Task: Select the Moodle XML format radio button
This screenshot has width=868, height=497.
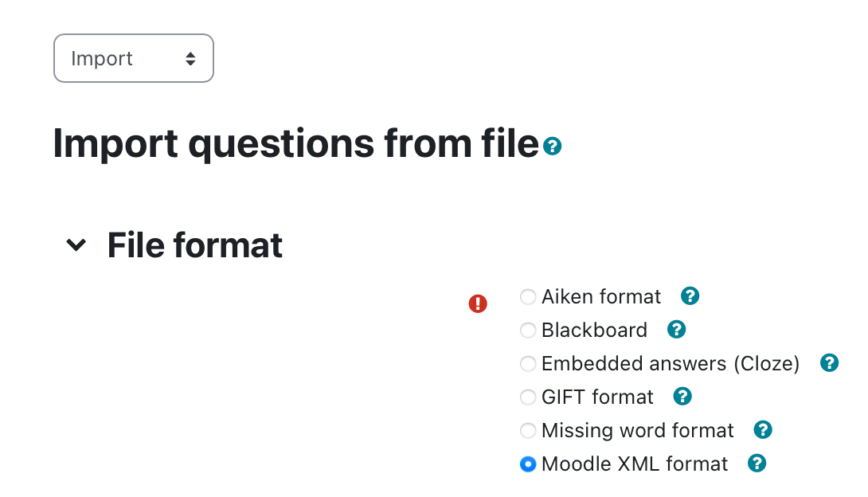Action: [528, 464]
